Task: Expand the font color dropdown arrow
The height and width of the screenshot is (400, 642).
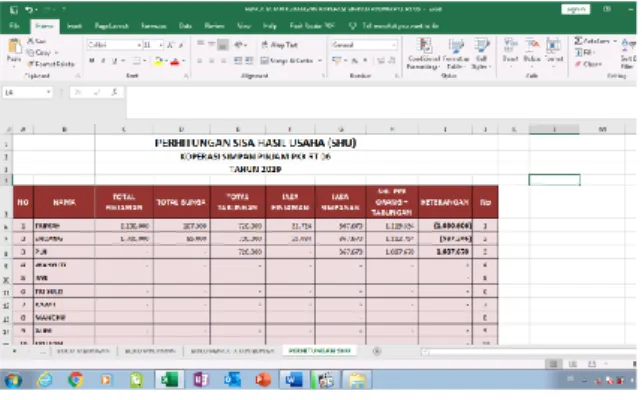Action: coord(183,61)
